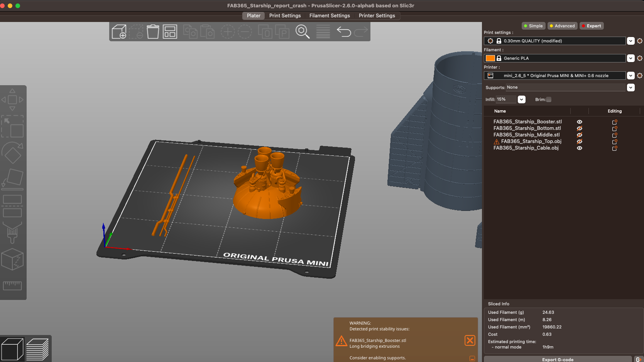Open the Infill percentage dropdown
The height and width of the screenshot is (362, 644).
point(521,99)
